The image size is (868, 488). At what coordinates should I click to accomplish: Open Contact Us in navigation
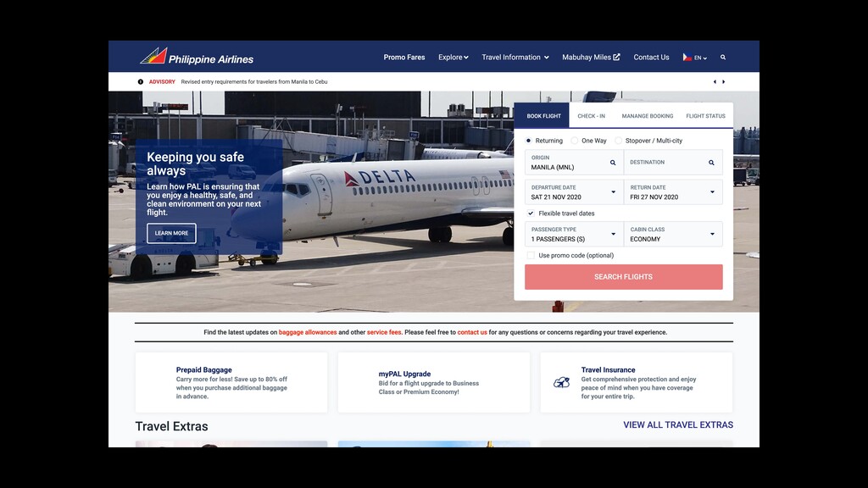(651, 57)
